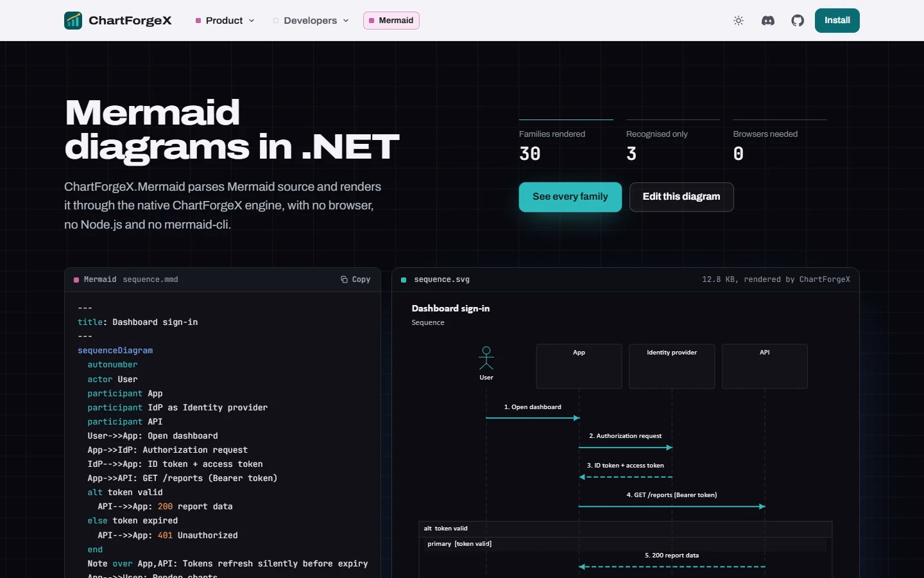Click the 'App->>API: GET /reports (Bearer token)' code line
Image resolution: width=924 pixels, height=578 pixels.
(x=183, y=478)
